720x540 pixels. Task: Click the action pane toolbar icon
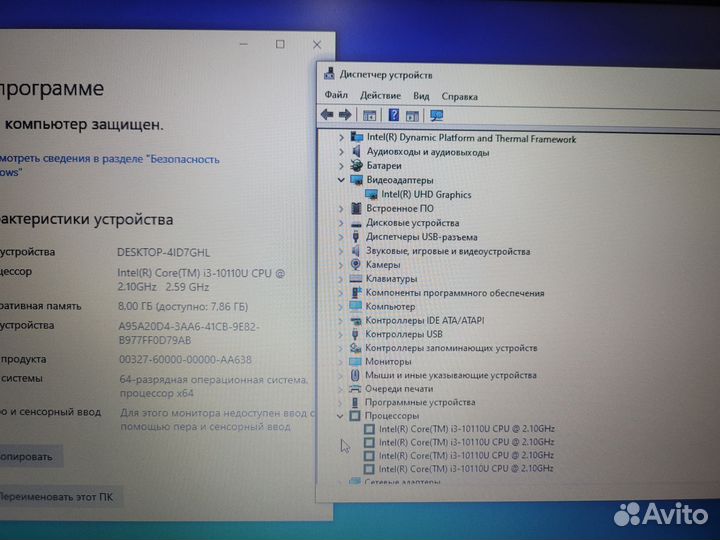412,116
